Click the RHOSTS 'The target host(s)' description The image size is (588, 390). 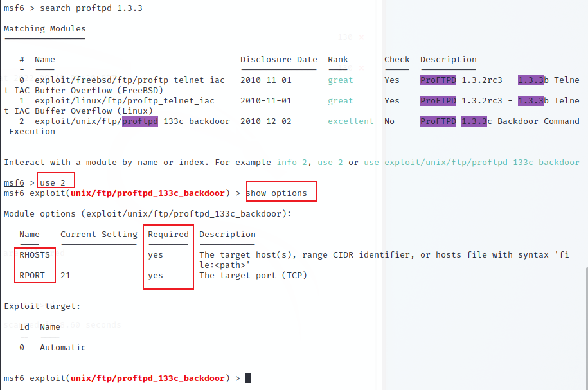384,260
